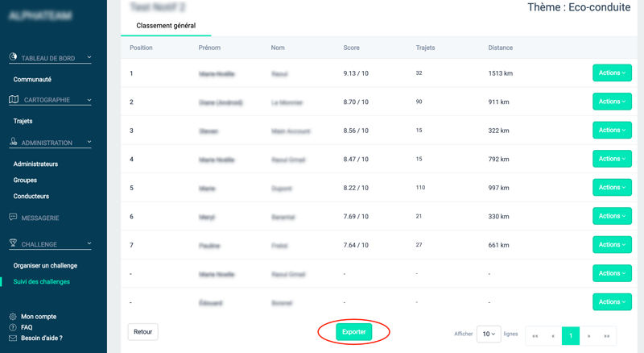Click the FAQ question mark icon
The width and height of the screenshot is (644, 353).
click(x=13, y=327)
